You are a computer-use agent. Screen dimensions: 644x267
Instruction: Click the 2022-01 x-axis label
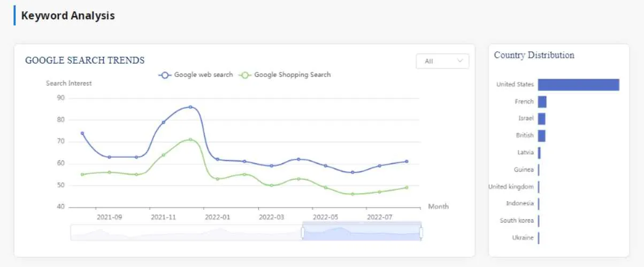point(218,217)
